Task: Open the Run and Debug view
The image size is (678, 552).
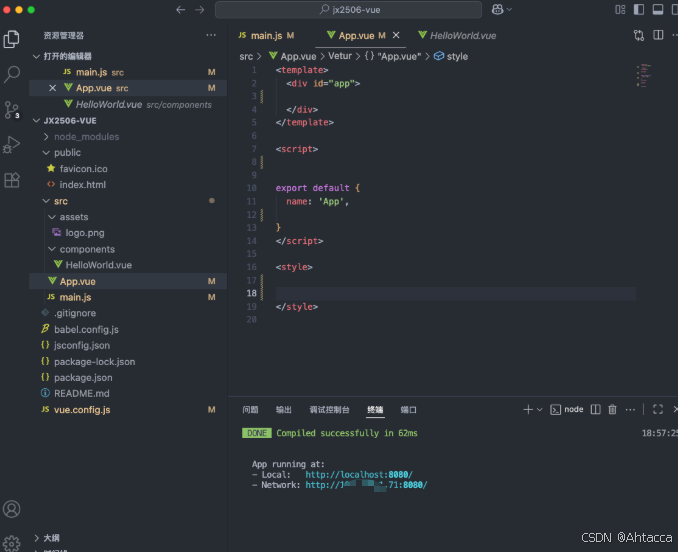Action: [x=11, y=145]
